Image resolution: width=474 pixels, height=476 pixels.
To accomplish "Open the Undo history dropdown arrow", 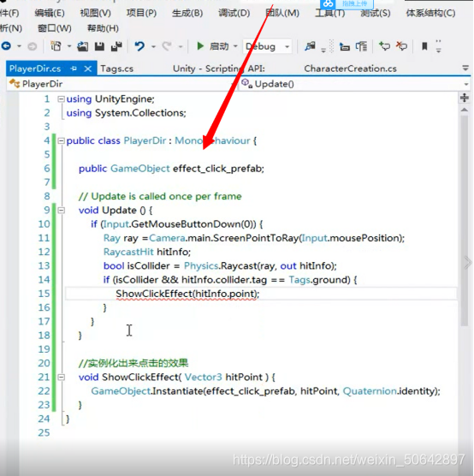I will [x=153, y=46].
